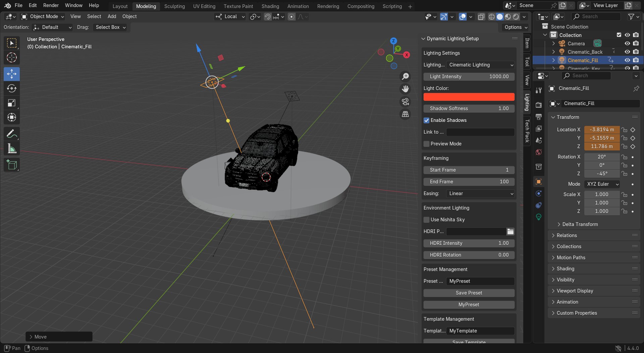Click the MyPreset load button

pyautogui.click(x=469, y=305)
